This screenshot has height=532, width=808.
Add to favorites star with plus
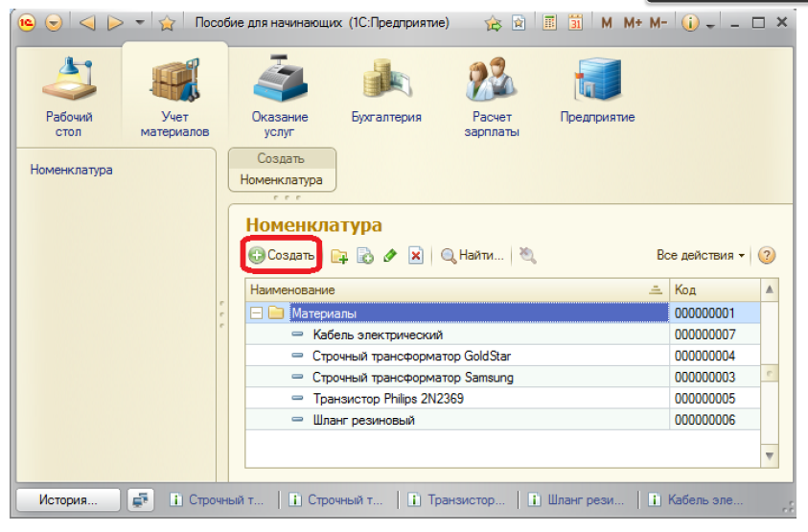point(494,23)
